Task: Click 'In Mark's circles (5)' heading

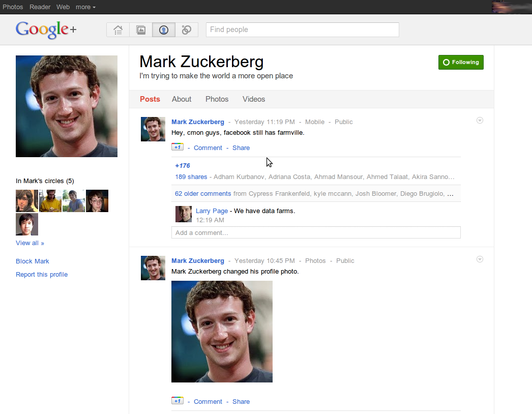Action: click(x=45, y=181)
